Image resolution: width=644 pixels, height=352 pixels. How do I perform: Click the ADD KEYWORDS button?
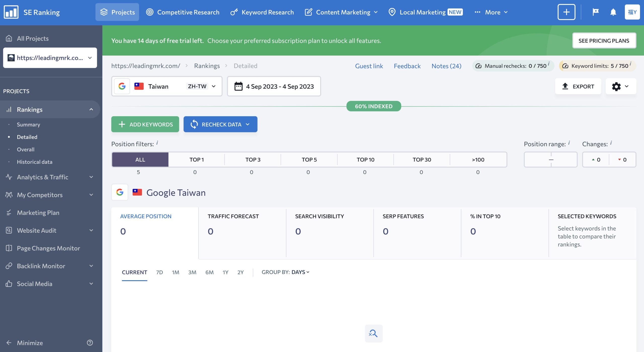pyautogui.click(x=145, y=124)
